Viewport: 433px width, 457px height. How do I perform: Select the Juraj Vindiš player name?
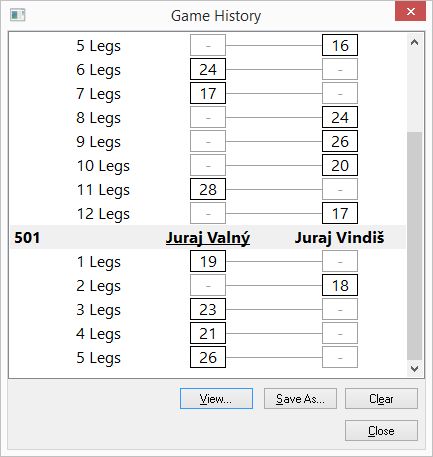click(x=339, y=238)
